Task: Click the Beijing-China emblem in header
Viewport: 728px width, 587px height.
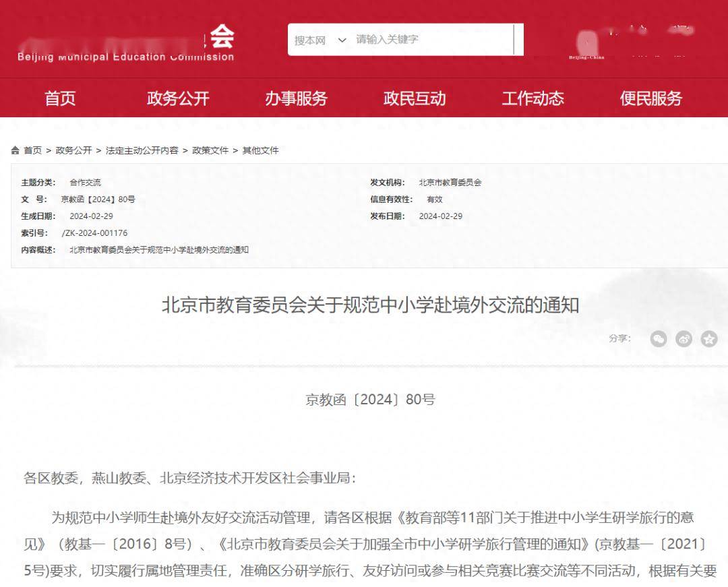Action: [x=586, y=46]
